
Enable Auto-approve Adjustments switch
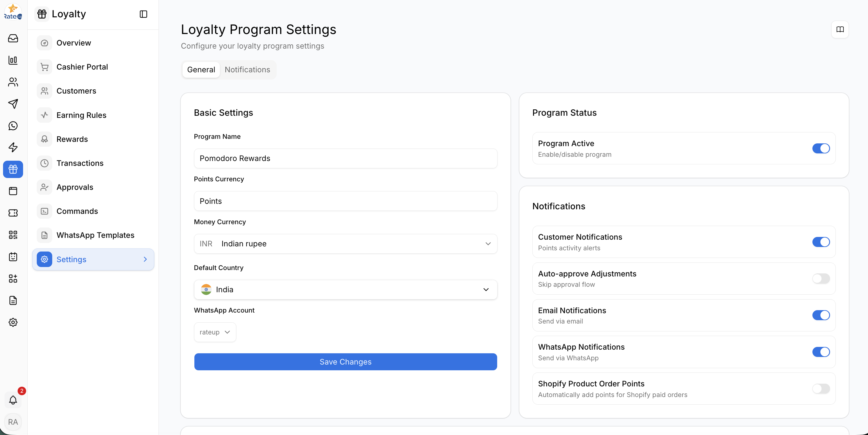click(821, 279)
